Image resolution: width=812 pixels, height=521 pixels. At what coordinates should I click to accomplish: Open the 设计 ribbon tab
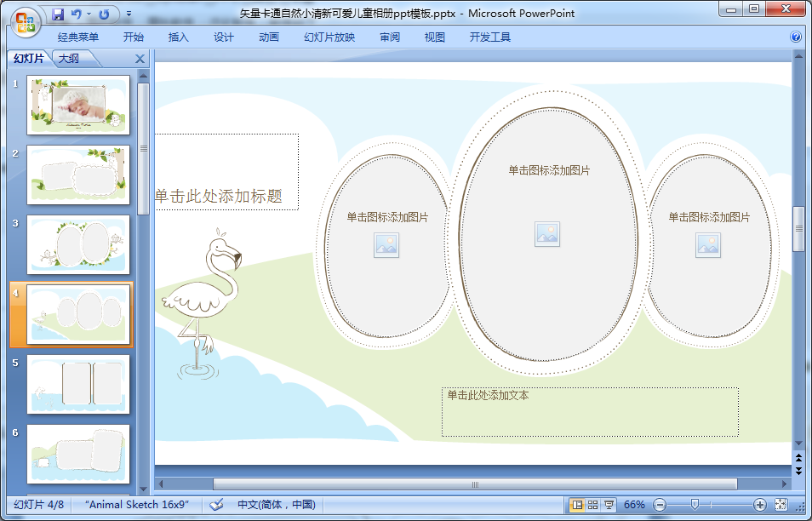tap(224, 37)
